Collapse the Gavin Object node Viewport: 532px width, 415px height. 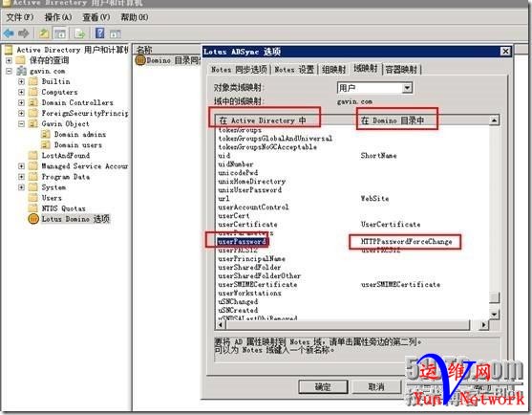click(21, 123)
